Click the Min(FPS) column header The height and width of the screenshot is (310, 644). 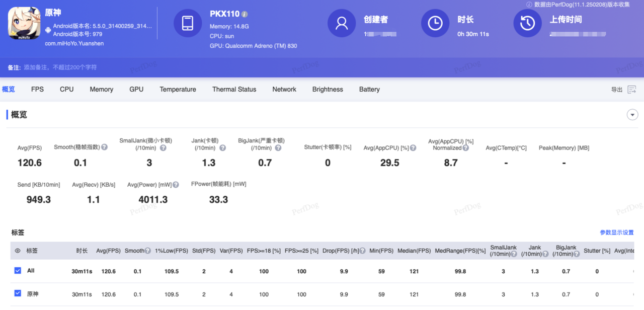tap(381, 251)
